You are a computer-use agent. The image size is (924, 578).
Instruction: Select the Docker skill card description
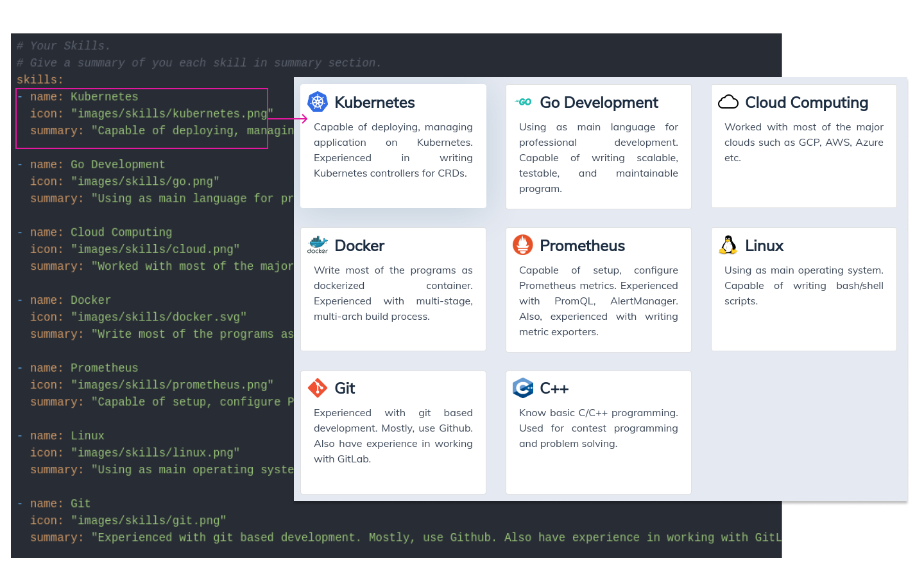[x=393, y=293]
